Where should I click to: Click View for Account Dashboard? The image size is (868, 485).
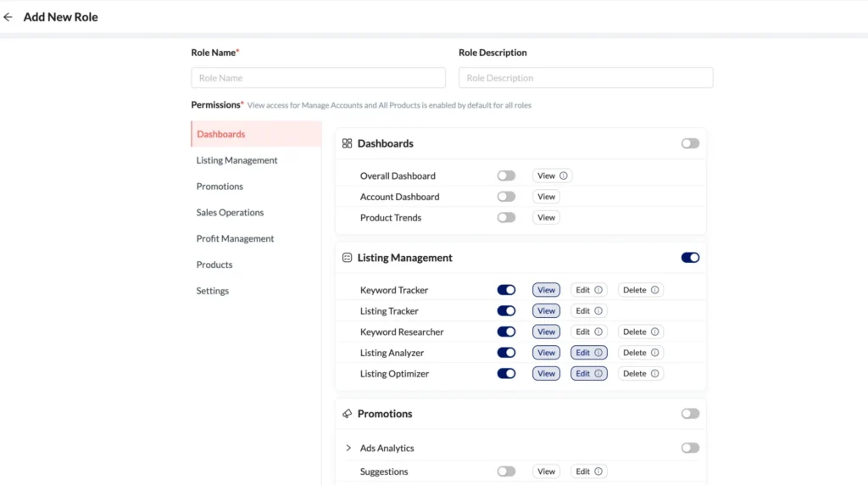pos(546,197)
